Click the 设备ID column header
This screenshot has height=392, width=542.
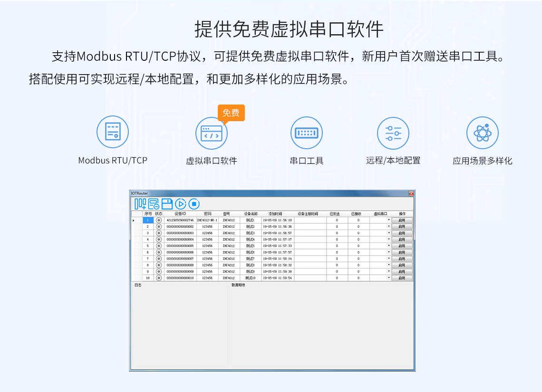click(180, 214)
